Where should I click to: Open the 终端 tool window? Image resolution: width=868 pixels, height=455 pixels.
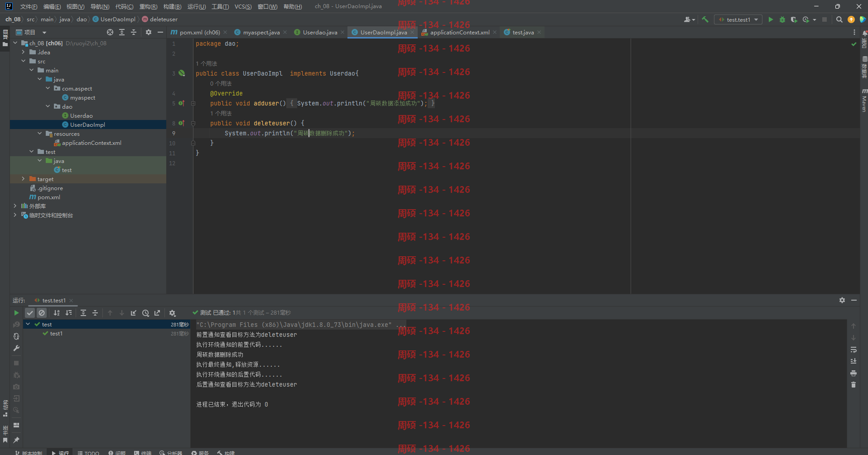point(143,452)
